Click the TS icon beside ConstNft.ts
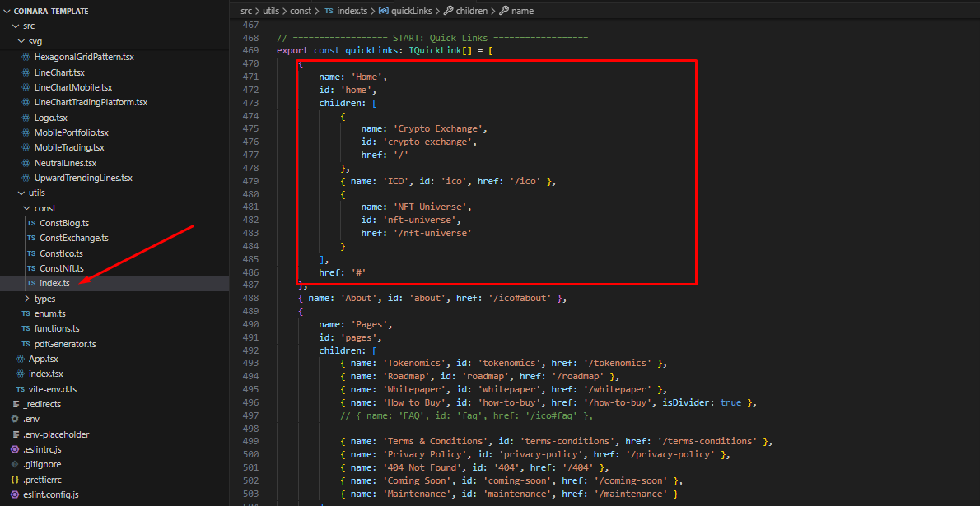Viewport: 980px width, 506px height. tap(31, 268)
